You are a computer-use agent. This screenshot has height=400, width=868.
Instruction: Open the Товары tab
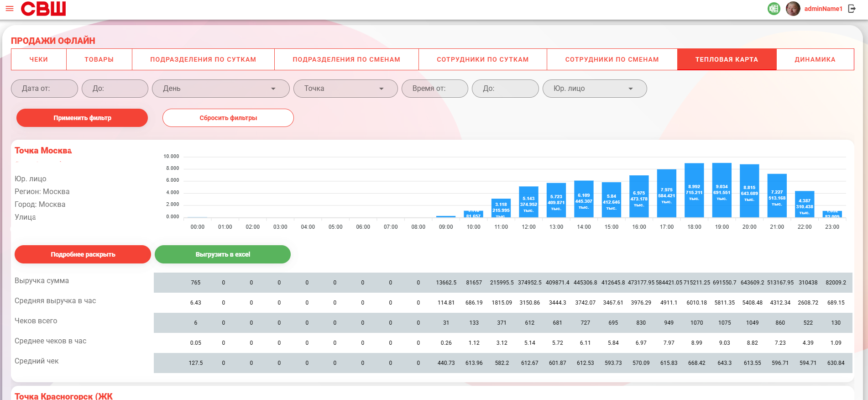(99, 59)
